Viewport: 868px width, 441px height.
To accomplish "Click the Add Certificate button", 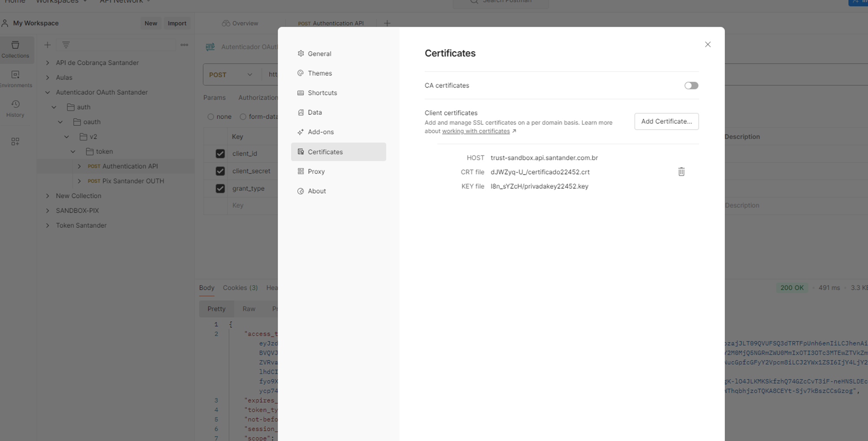I will coord(666,121).
